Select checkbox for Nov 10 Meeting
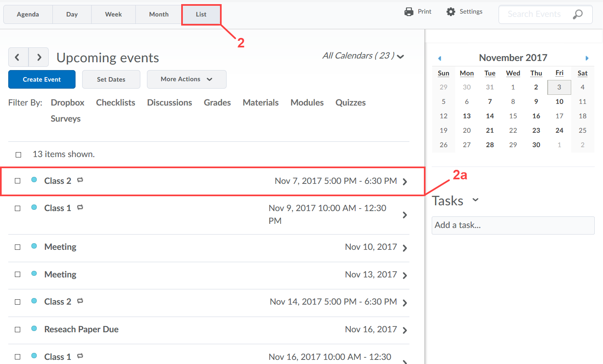 point(18,247)
